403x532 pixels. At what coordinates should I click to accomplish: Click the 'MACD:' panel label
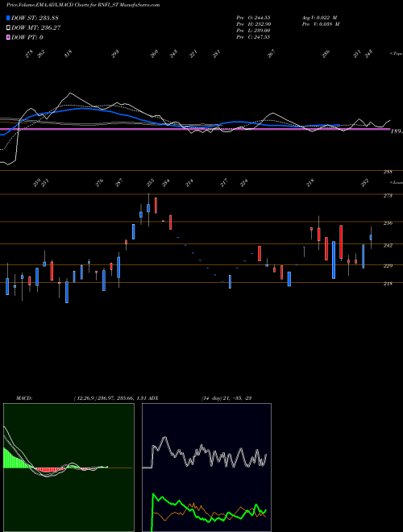point(24,398)
